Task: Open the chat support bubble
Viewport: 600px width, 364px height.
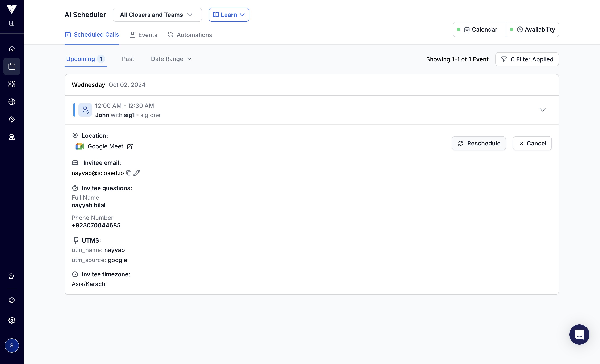Action: pyautogui.click(x=579, y=334)
